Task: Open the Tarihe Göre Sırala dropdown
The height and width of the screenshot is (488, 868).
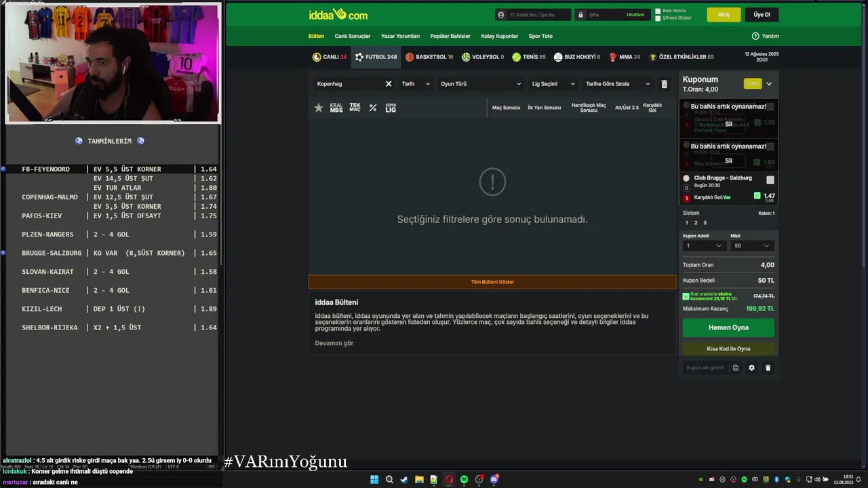Action: pos(618,84)
